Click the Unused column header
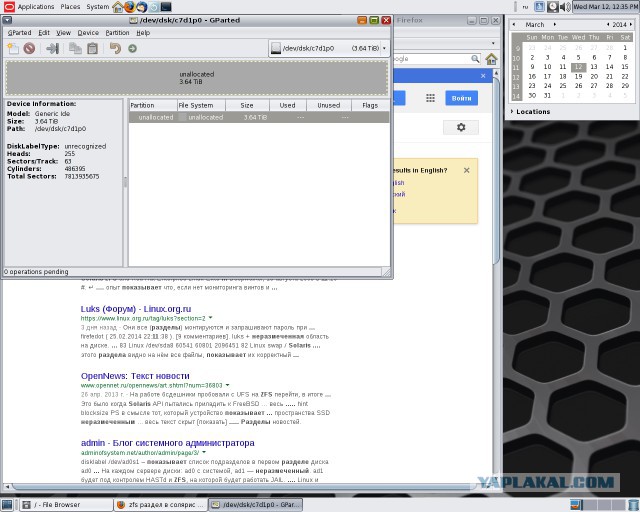Image resolution: width=640 pixels, height=512 pixels. 329,105
